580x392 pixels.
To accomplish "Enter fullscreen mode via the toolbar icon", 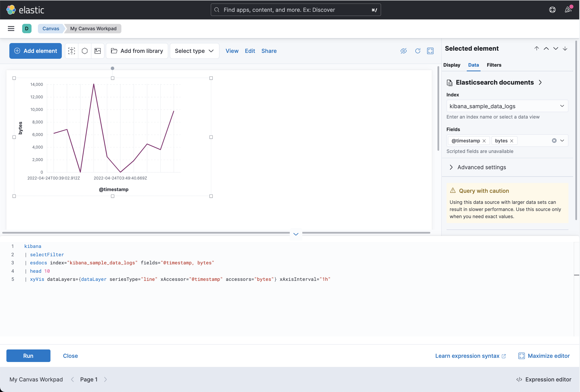I will click(430, 51).
